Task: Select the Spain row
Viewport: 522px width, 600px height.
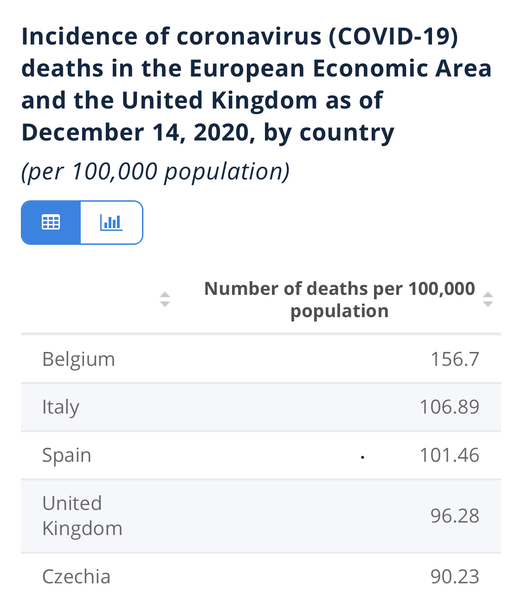Action: [261, 455]
